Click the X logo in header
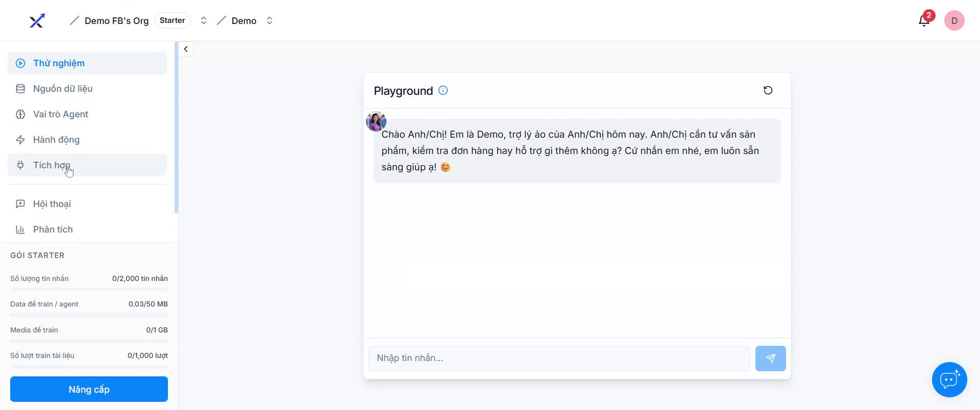This screenshot has height=410, width=980. [37, 20]
